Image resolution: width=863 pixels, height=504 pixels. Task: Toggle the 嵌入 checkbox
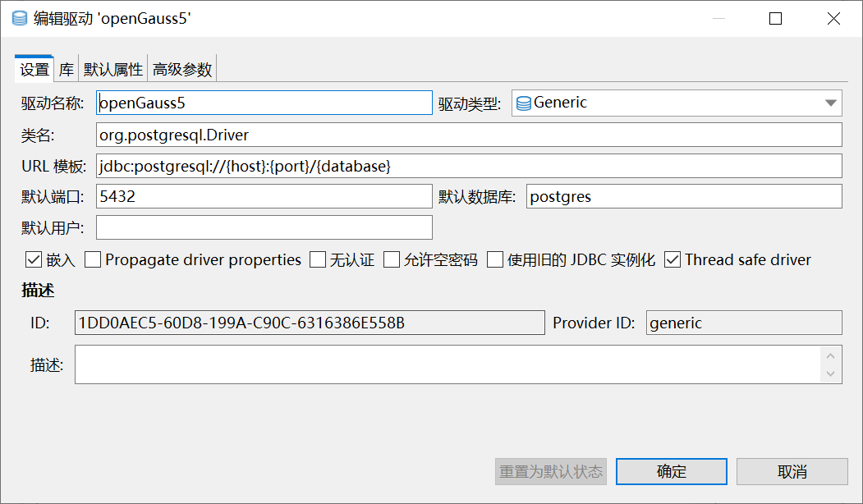point(34,259)
